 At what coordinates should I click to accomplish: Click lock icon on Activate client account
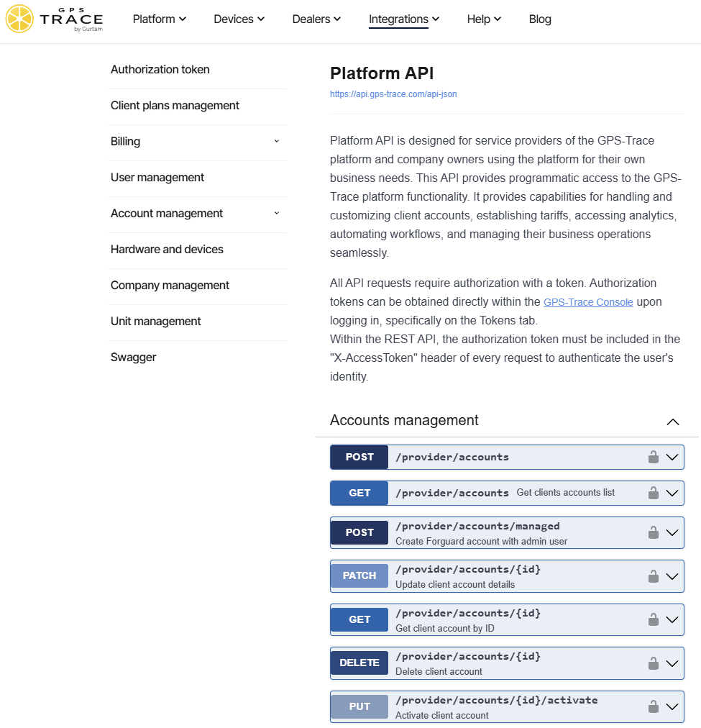coord(654,706)
